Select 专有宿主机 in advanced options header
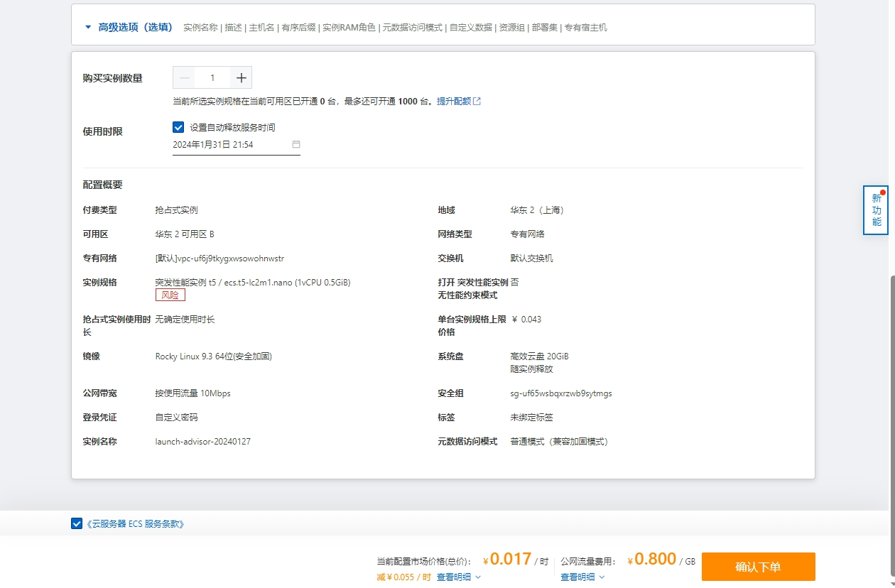This screenshot has height=588, width=895. pyautogui.click(x=585, y=28)
